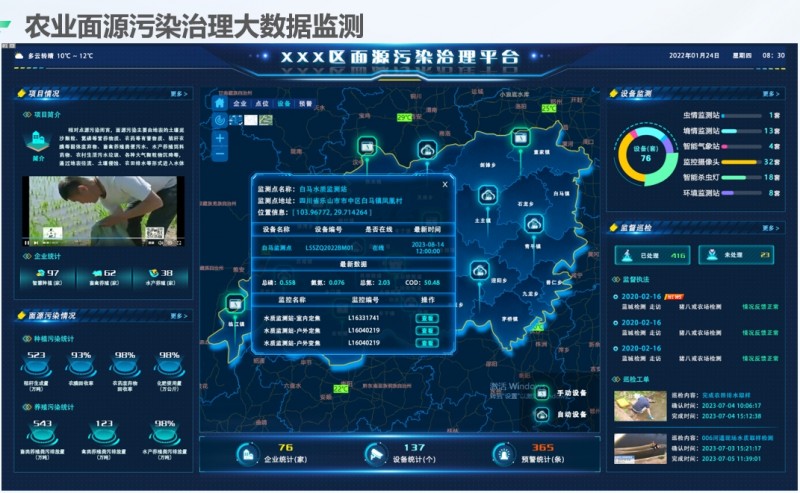Viewport: 800px width, 493px height.
Task: Zoom out the map with the minus button
Action: pos(220,154)
